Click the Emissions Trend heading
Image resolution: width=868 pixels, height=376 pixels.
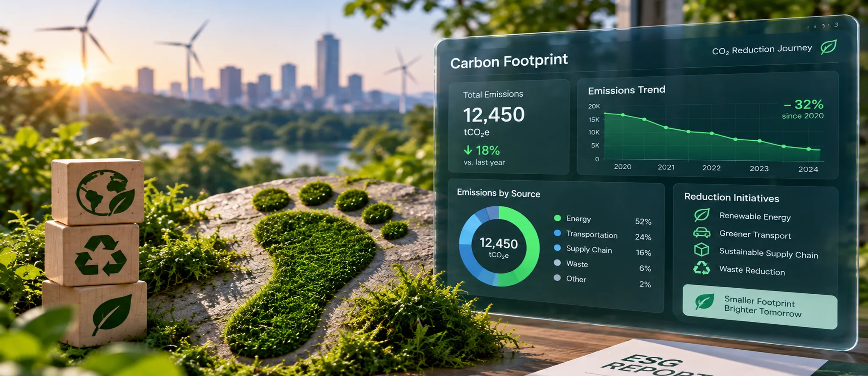tap(626, 90)
